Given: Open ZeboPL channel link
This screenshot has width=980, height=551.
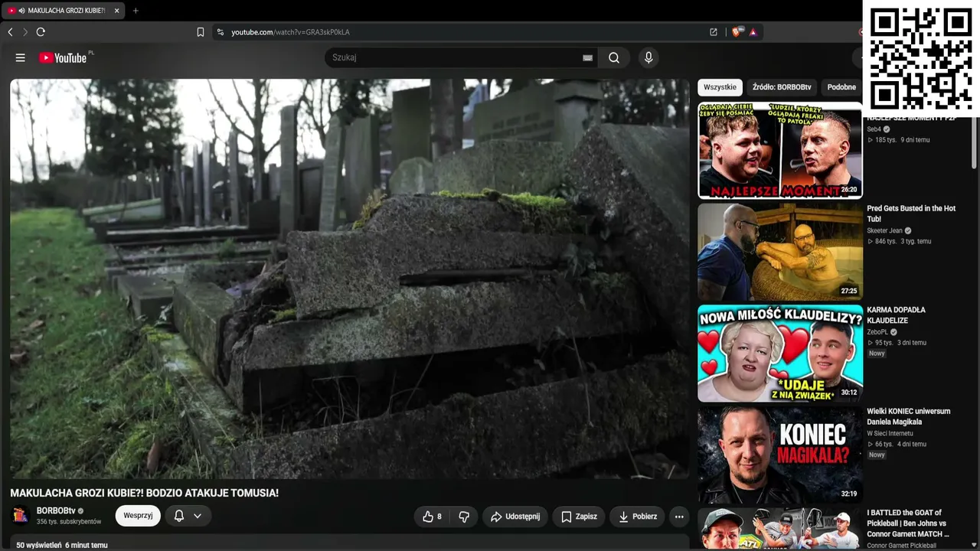Looking at the screenshot, I should pyautogui.click(x=877, y=332).
